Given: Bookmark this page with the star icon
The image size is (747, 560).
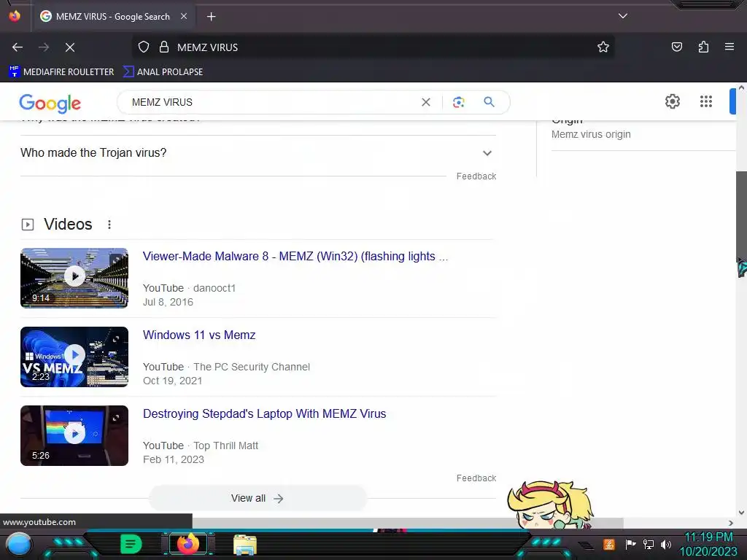Looking at the screenshot, I should coord(603,47).
